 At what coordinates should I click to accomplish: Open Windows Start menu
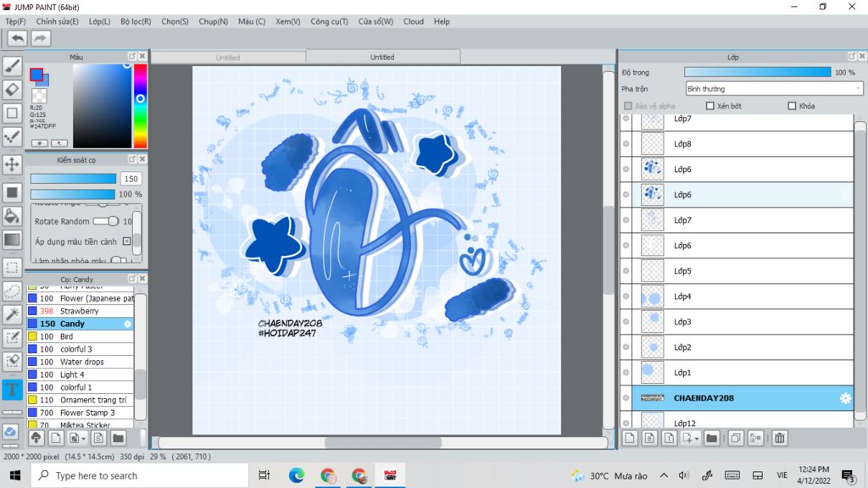pos(15,475)
